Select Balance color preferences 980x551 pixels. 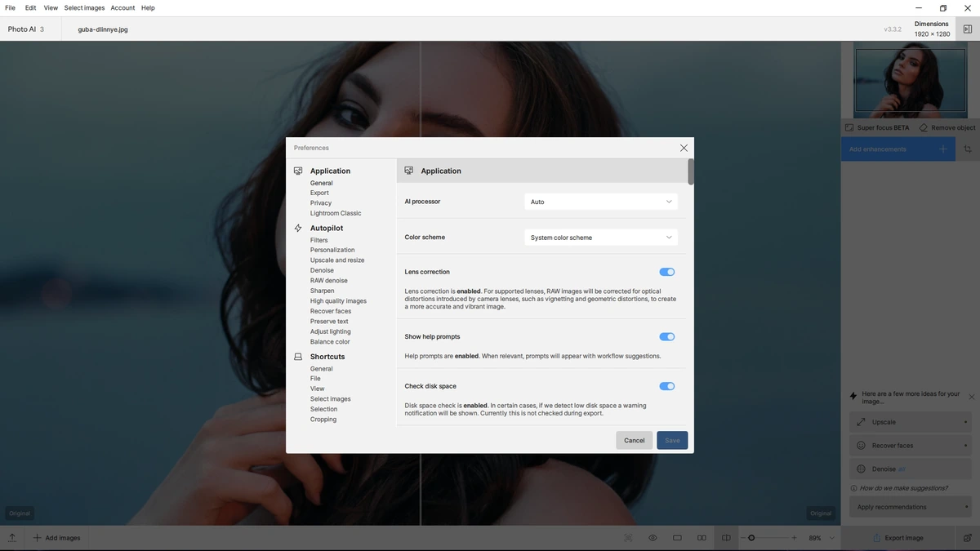(x=330, y=342)
